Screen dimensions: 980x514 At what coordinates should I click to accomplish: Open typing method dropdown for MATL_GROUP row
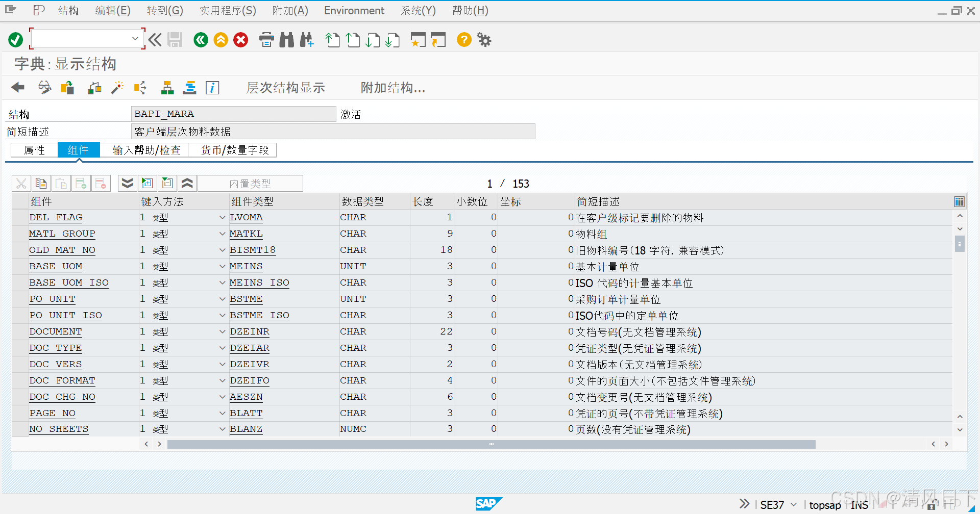[223, 234]
